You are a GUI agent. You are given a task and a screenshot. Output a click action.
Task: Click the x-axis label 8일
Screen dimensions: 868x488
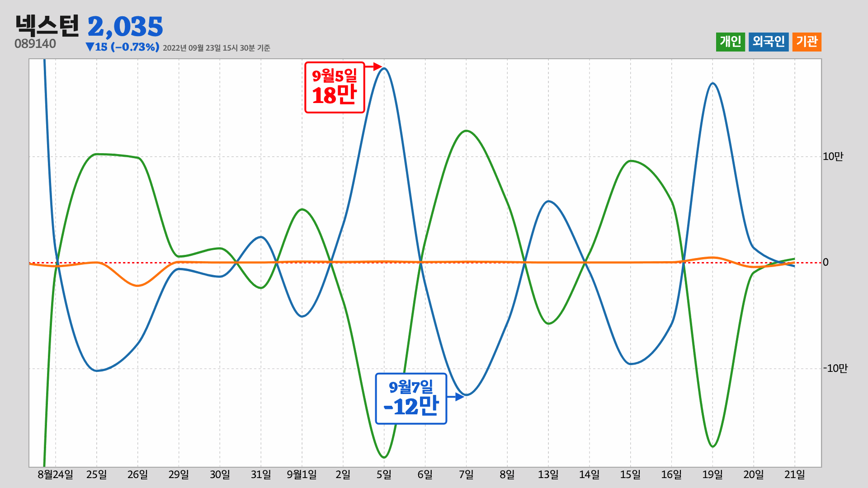(507, 475)
